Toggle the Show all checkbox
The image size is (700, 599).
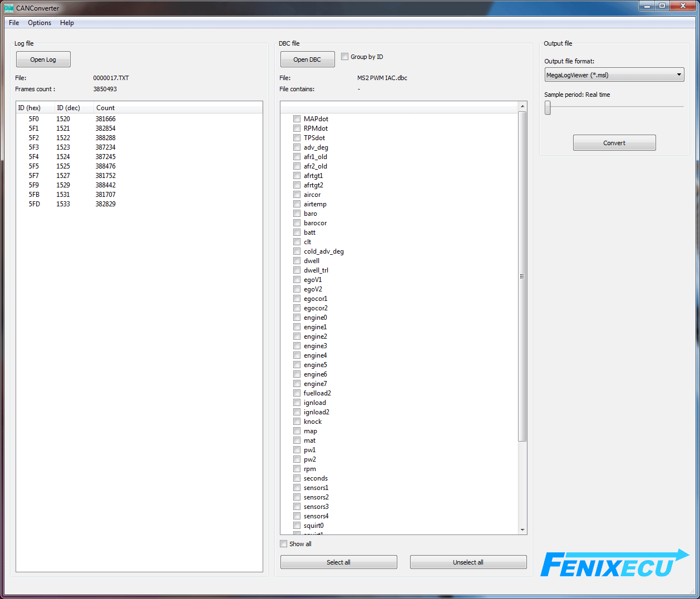(x=284, y=544)
